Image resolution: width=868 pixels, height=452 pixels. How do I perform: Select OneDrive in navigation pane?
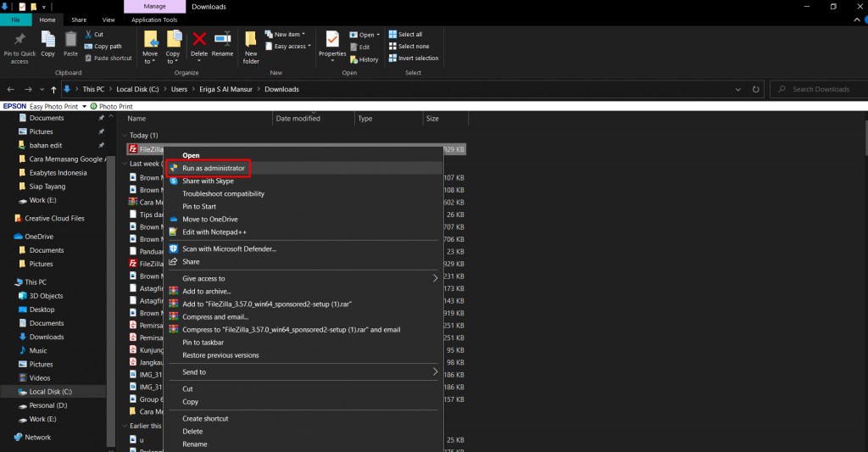tap(39, 237)
